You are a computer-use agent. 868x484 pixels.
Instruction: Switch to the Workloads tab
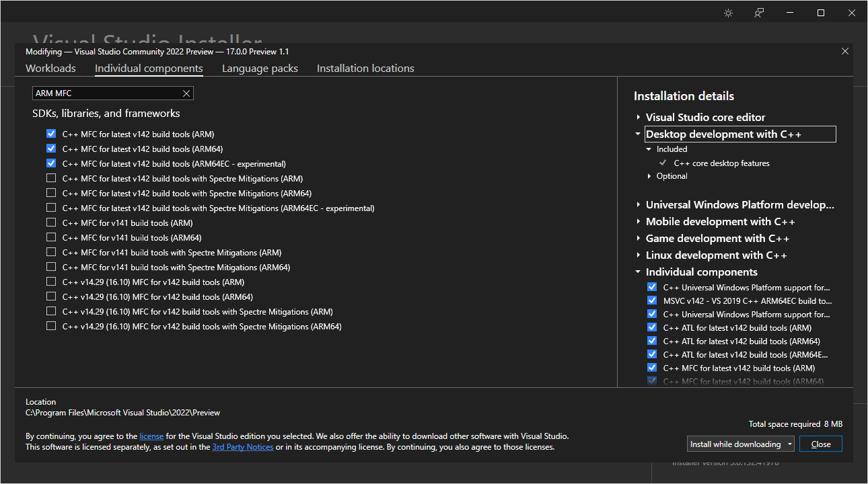(x=50, y=69)
